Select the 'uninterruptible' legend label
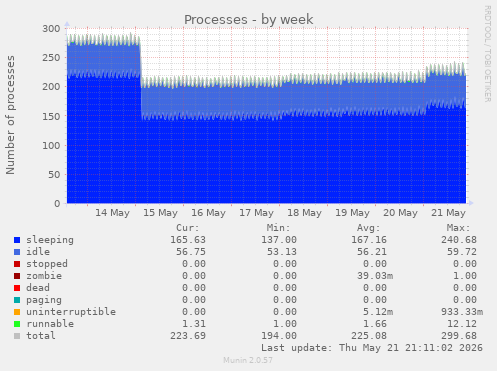Screen dimensions: 497x371 point(71,312)
